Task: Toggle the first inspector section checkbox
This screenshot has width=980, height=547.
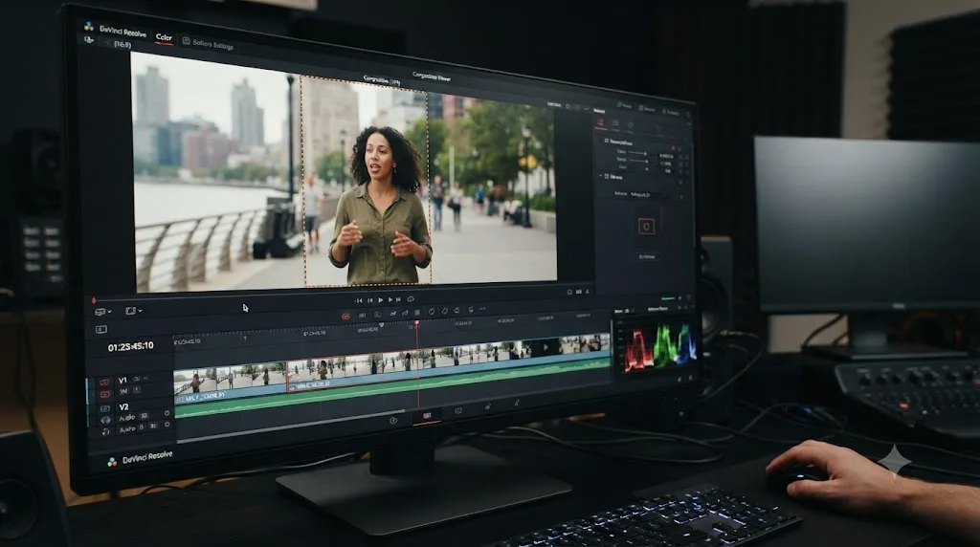Action: point(606,142)
